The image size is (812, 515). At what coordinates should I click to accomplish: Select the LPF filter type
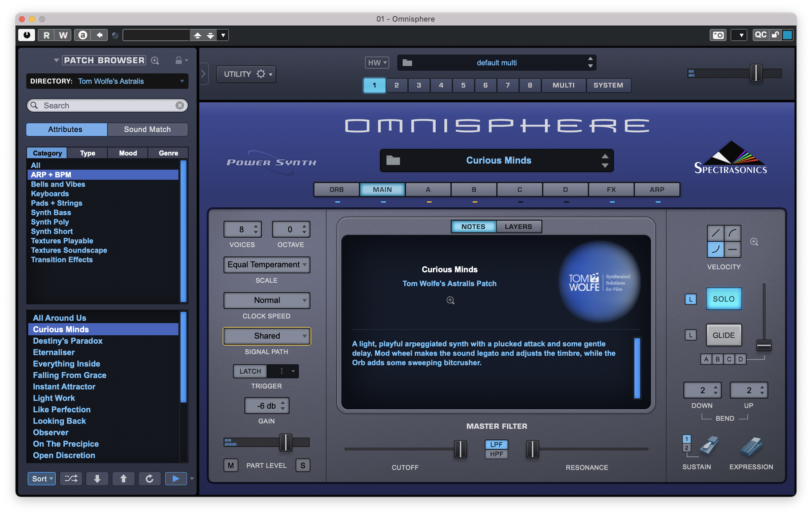(x=496, y=445)
